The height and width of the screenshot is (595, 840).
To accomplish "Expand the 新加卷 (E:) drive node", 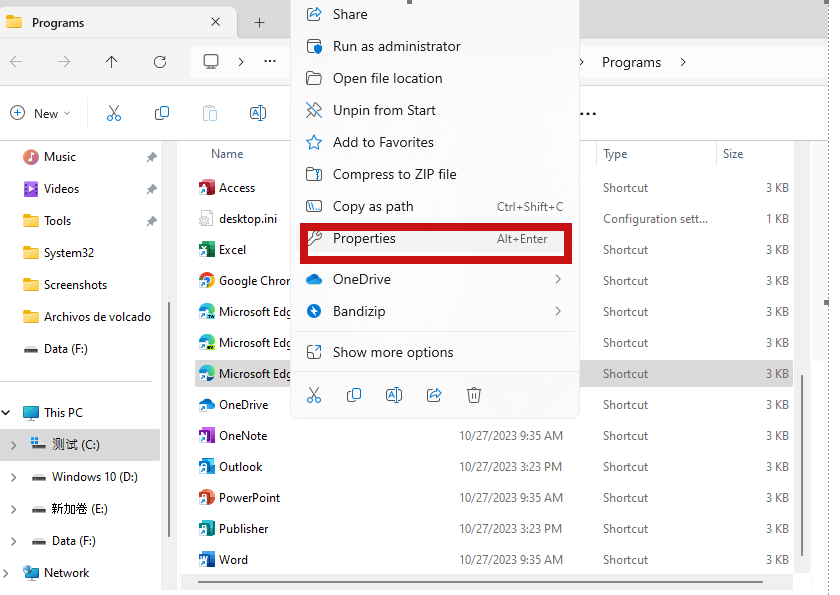I will pos(14,509).
